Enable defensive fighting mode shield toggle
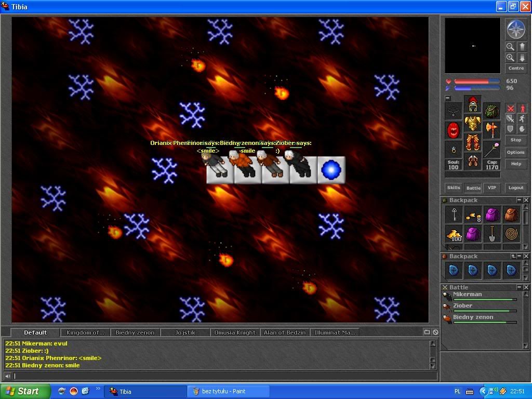Image resolution: width=532 pixels, height=399 pixels. click(x=510, y=129)
